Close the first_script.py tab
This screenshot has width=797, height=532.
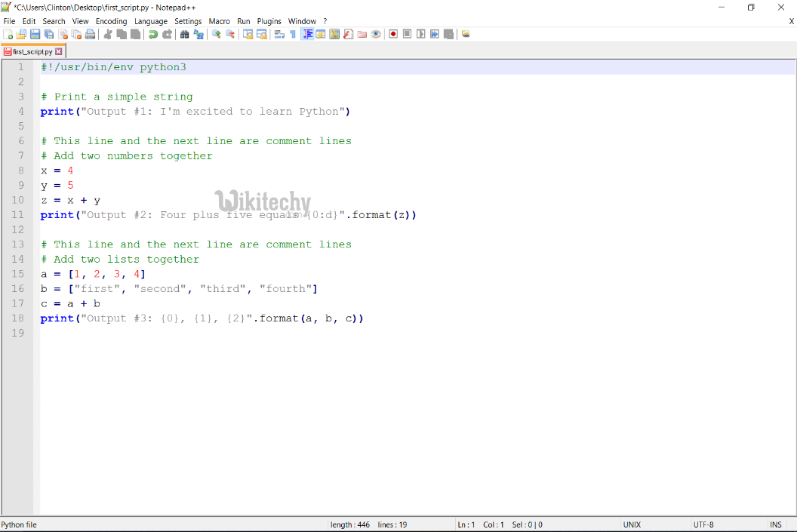pyautogui.click(x=59, y=52)
